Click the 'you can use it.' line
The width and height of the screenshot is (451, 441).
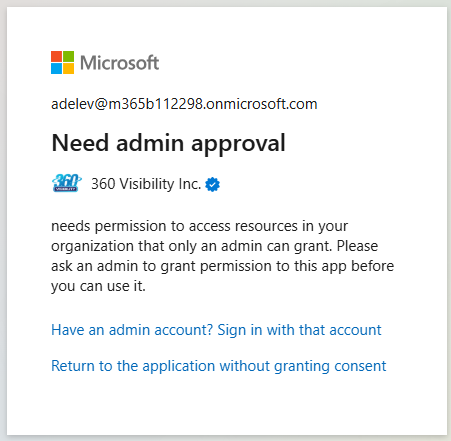click(x=98, y=286)
